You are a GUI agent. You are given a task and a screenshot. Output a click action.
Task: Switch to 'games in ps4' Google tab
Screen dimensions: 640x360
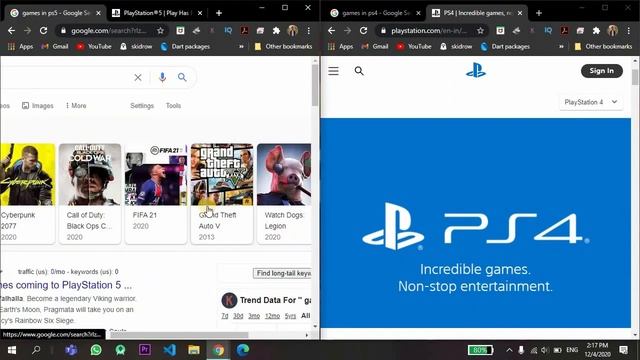point(375,13)
